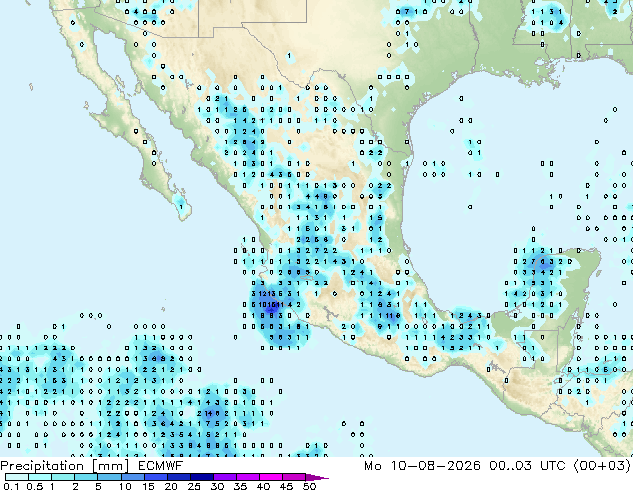Click the 30–35 mm purple swatch

pyautogui.click(x=224, y=477)
